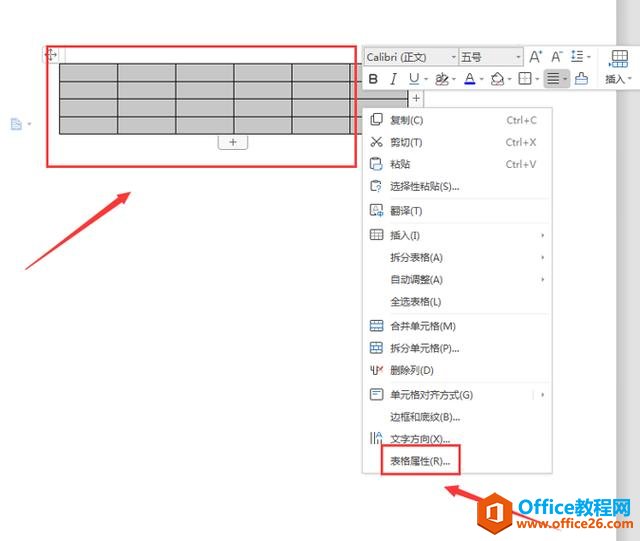This screenshot has width=640, height=541.
Task: Choose 删除列(D) menu entry
Action: pyautogui.click(x=457, y=370)
